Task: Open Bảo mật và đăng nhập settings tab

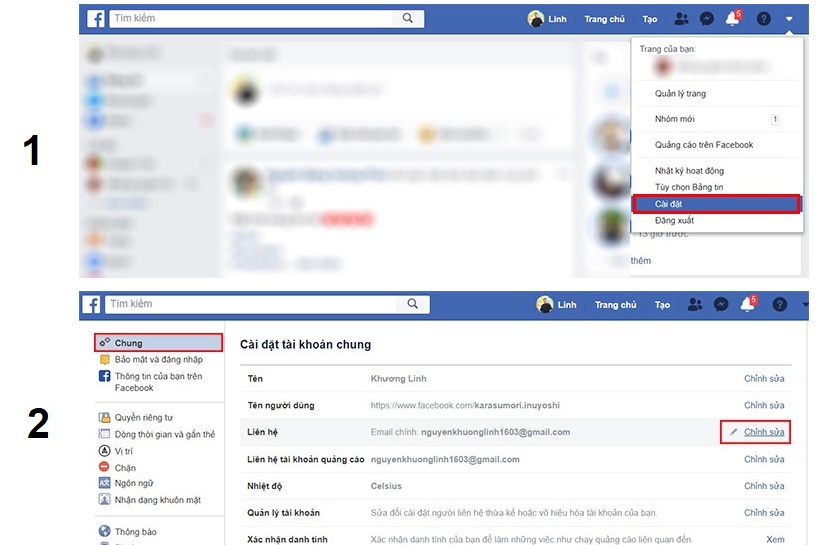Action: [x=159, y=359]
